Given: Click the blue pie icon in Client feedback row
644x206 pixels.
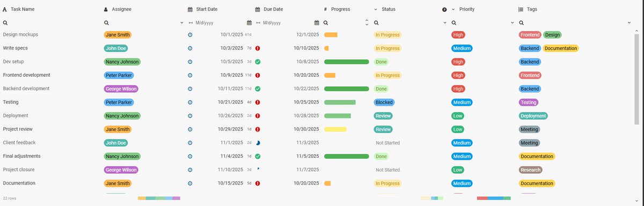Looking at the screenshot, I should (x=258, y=143).
